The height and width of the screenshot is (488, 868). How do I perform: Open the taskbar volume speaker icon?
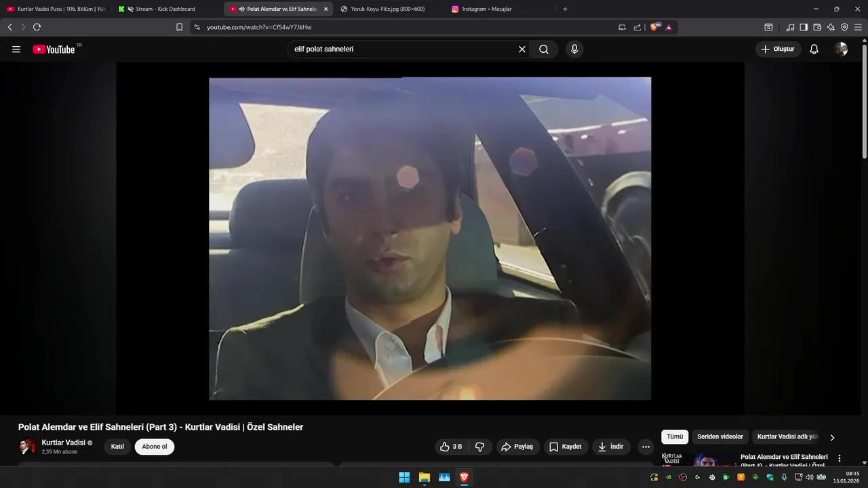[x=809, y=477]
